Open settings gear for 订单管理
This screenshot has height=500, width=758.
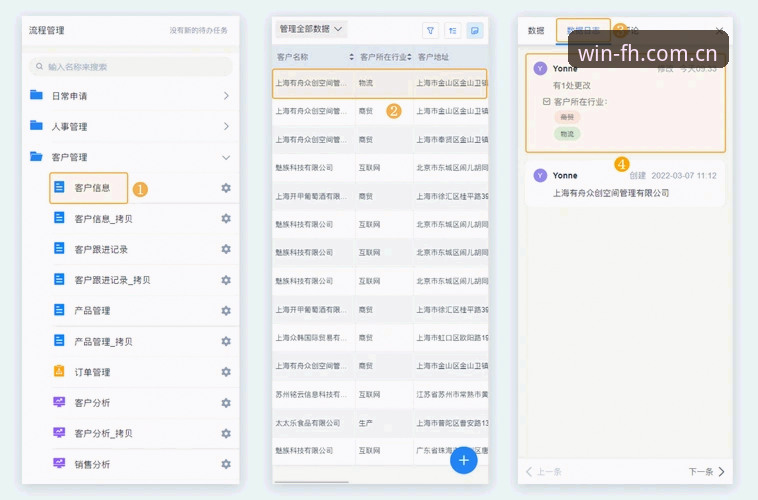pyautogui.click(x=226, y=372)
